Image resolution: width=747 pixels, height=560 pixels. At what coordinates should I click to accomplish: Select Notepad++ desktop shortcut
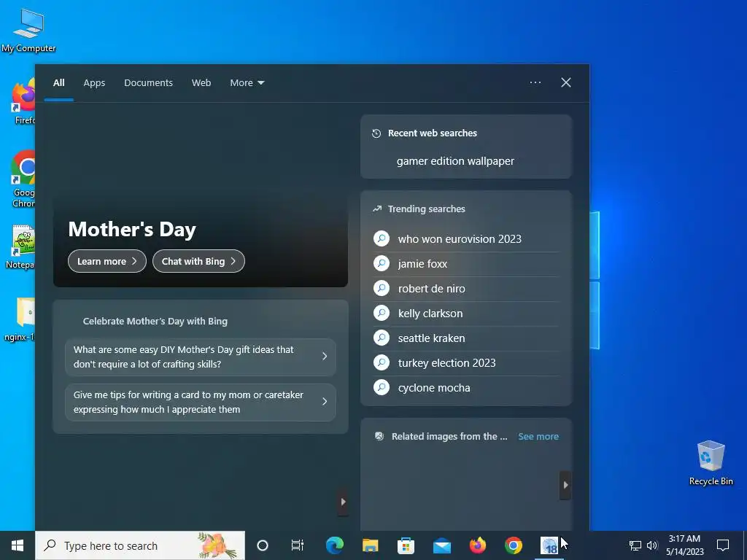21,247
